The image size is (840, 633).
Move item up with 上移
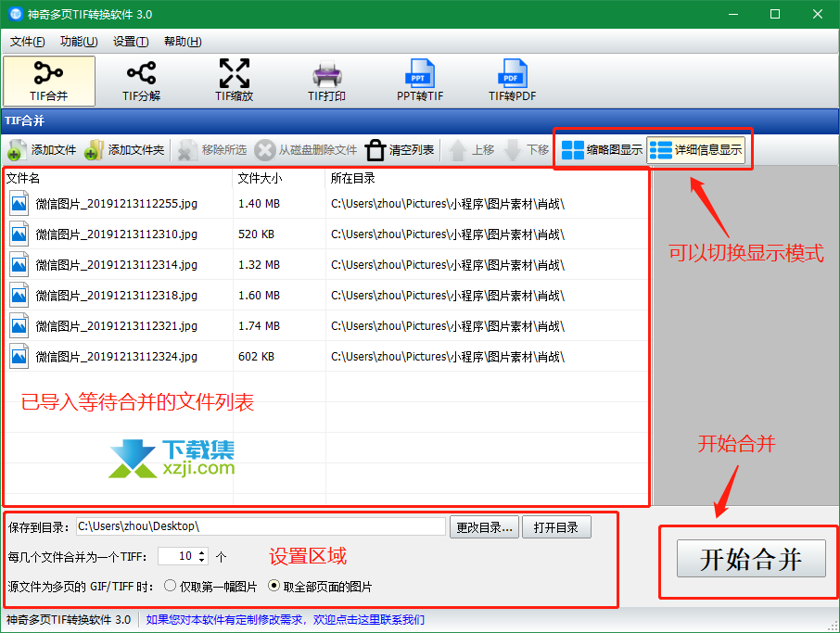pyautogui.click(x=471, y=150)
